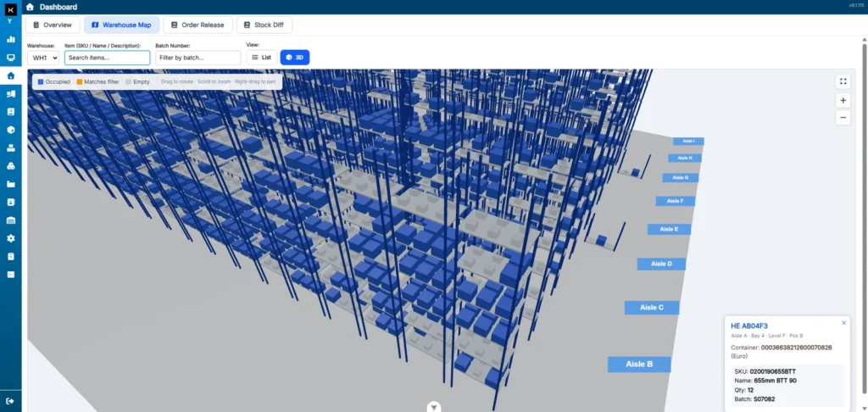Select the Aisle E label
868x412 pixels.
point(670,229)
